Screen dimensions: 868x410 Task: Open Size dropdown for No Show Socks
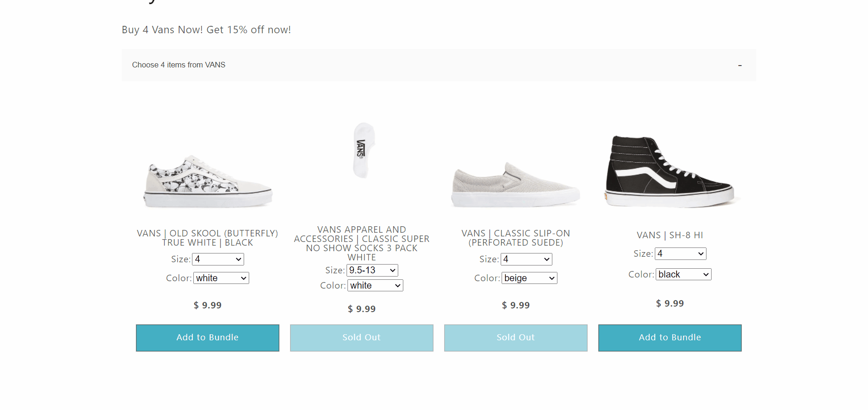pos(372,271)
